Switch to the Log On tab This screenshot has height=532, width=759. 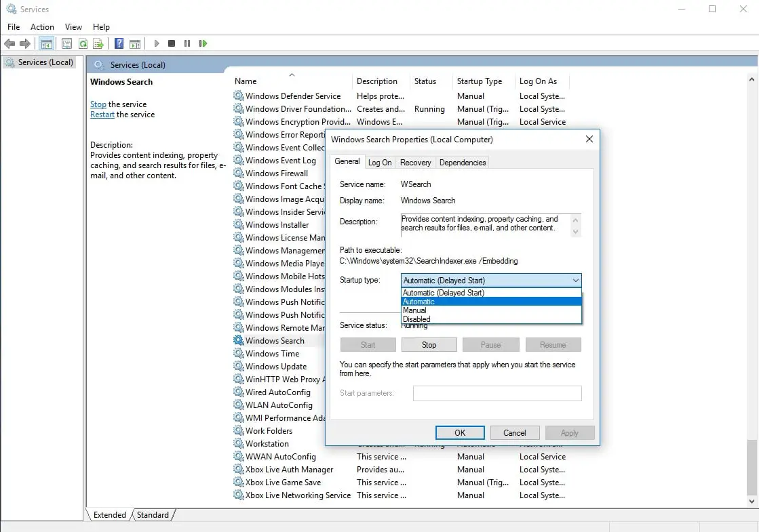coord(380,163)
